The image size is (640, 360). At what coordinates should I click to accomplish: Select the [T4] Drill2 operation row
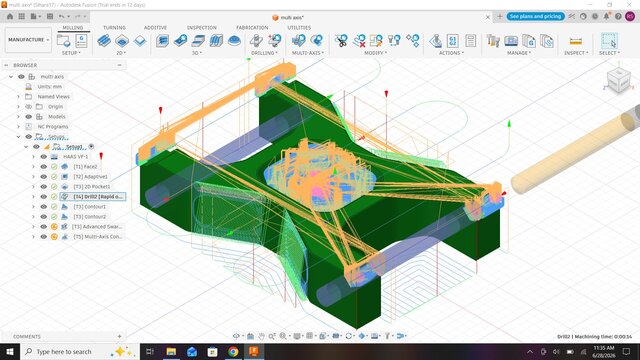pos(93,196)
